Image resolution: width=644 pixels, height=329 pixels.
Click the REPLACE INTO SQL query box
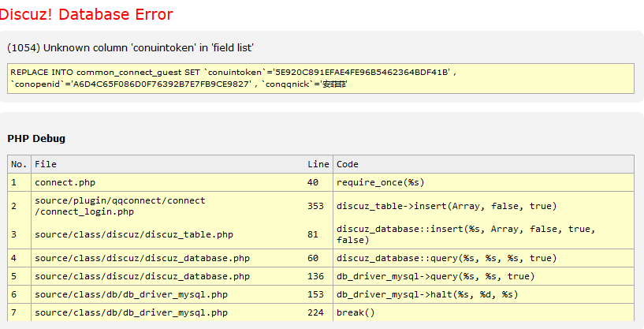(x=320, y=78)
